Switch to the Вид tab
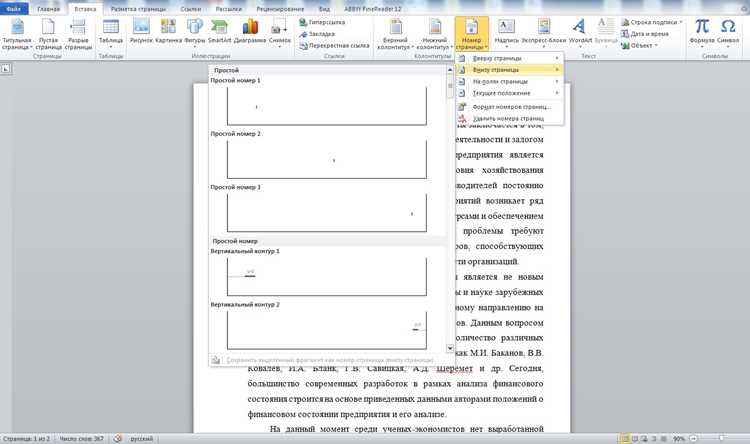The height and width of the screenshot is (444, 750). (x=324, y=9)
